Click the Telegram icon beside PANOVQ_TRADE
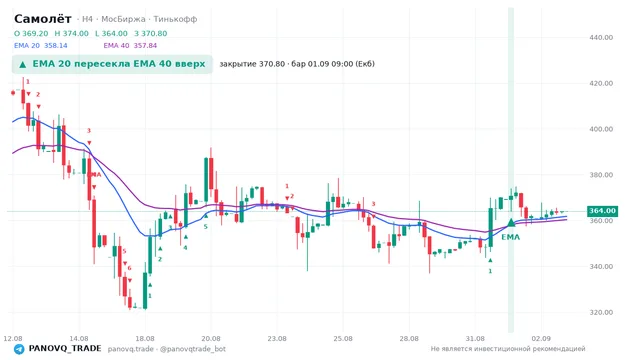640x360 pixels. point(19,349)
